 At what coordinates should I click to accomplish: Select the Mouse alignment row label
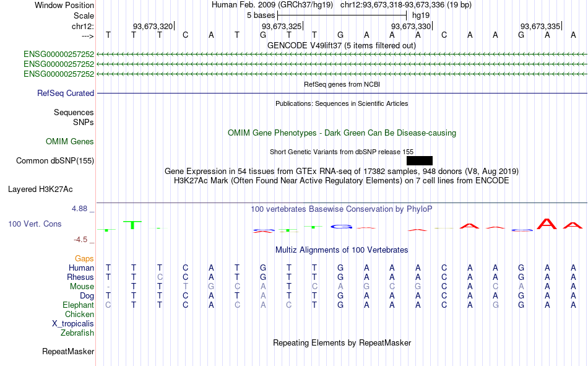tap(82, 286)
